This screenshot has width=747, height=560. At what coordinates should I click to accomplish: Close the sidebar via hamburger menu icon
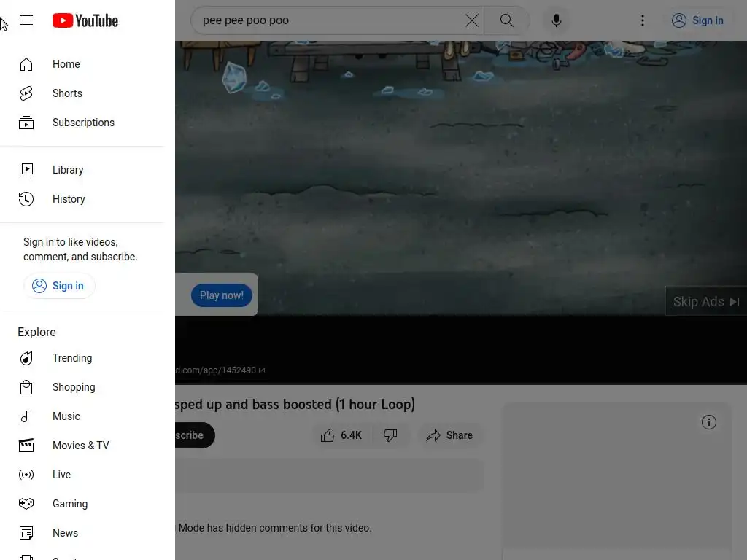(x=26, y=20)
